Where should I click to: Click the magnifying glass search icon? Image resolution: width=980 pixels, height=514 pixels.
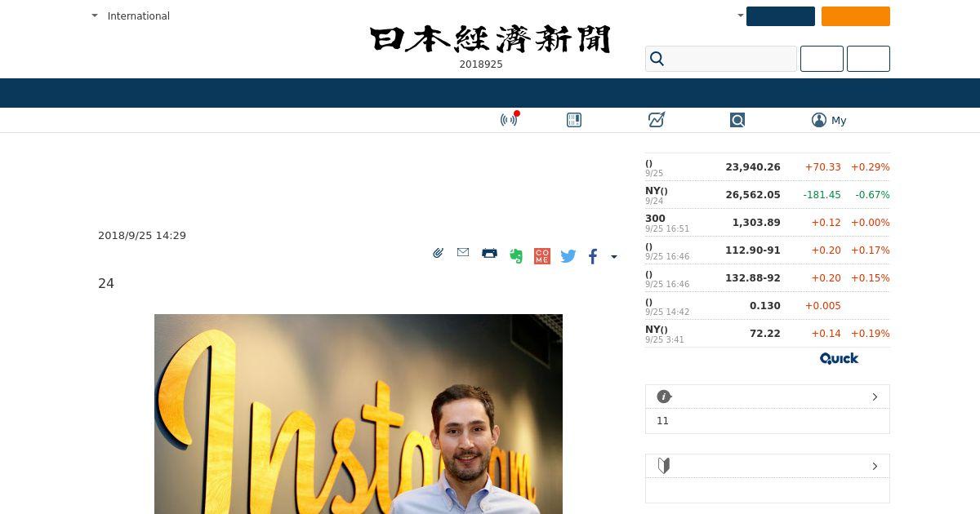tap(657, 59)
